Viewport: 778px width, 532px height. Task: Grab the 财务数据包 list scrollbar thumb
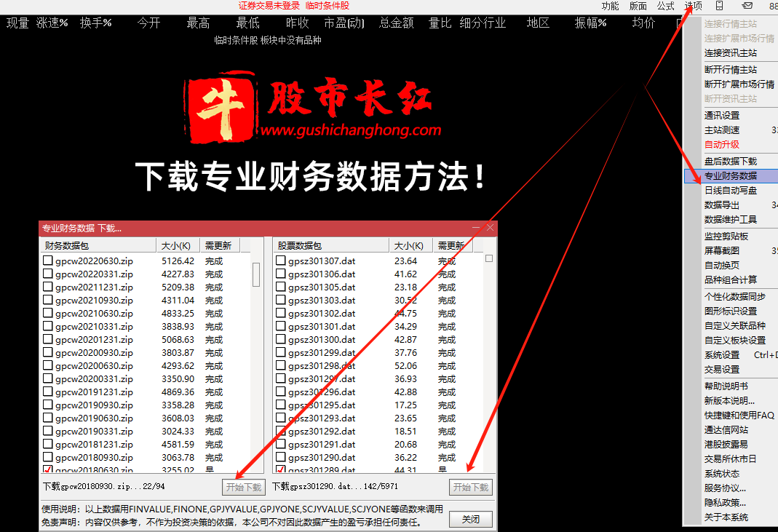256,274
